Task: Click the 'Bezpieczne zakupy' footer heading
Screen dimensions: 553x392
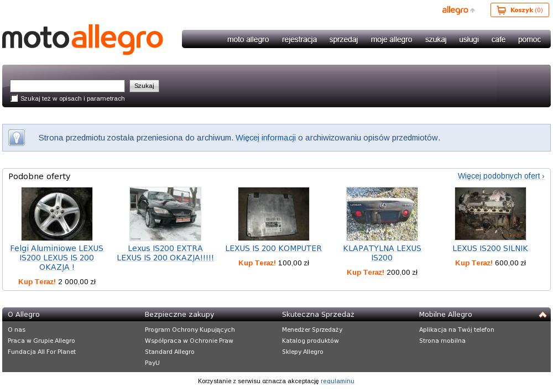Action: pos(180,314)
